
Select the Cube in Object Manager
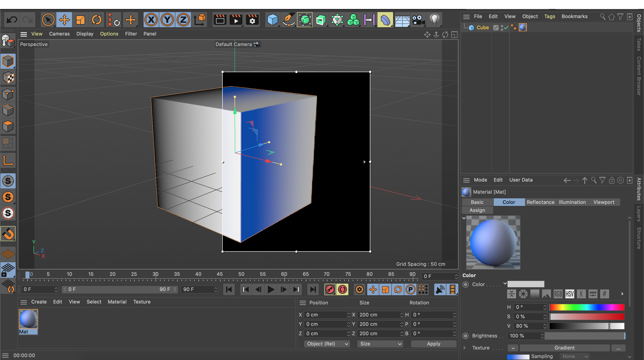point(483,27)
